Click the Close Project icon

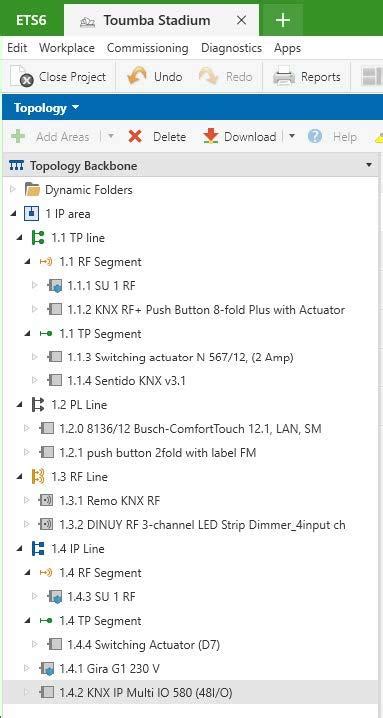22,76
